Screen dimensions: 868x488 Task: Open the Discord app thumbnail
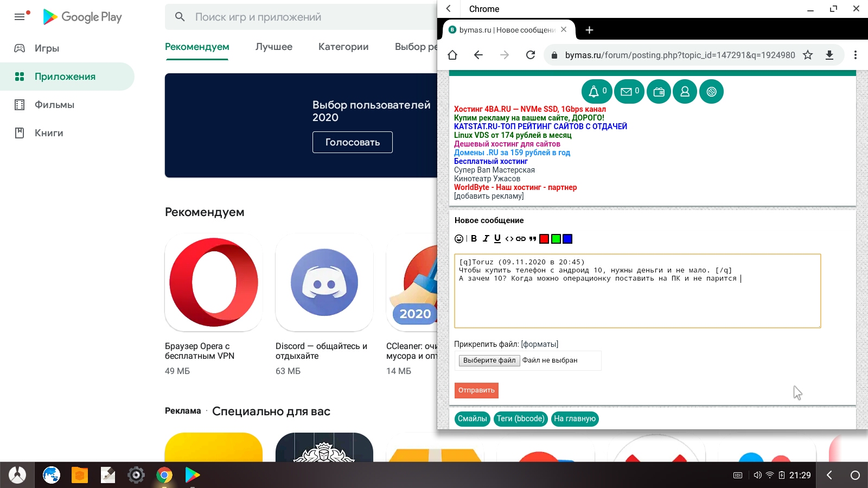point(324,282)
